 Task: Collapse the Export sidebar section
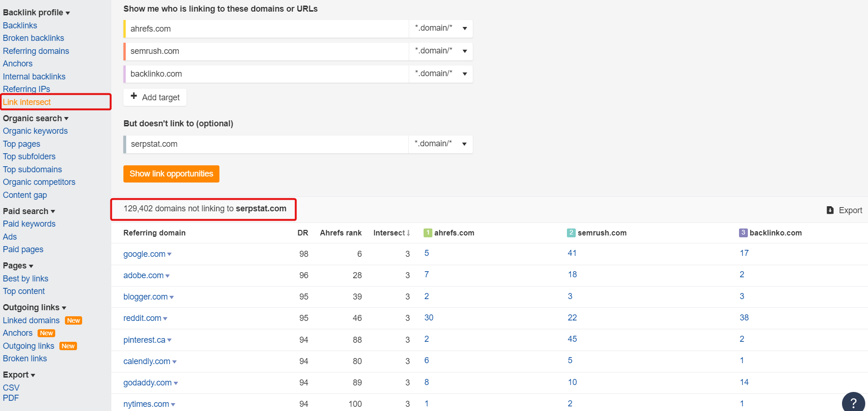(x=19, y=375)
